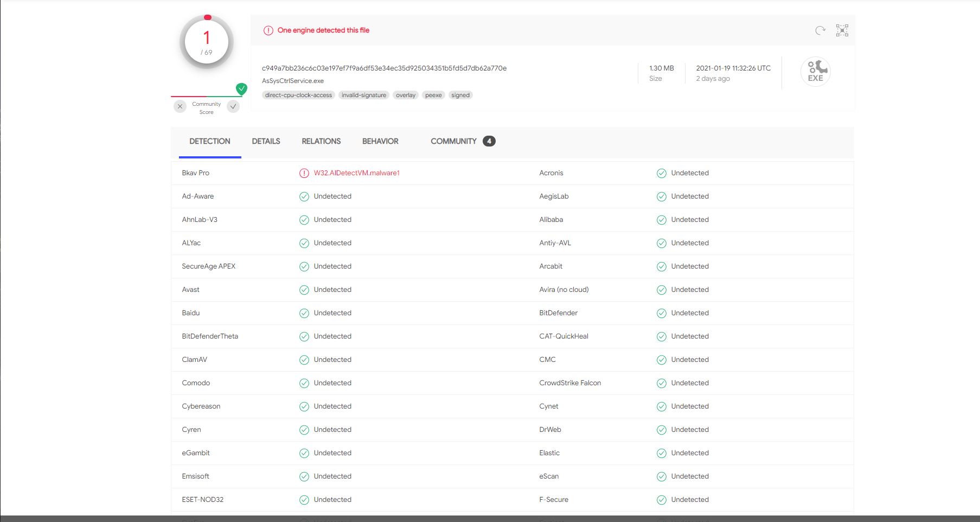Click the peexe tag
Viewport: 980px width, 522px height.
(x=433, y=95)
